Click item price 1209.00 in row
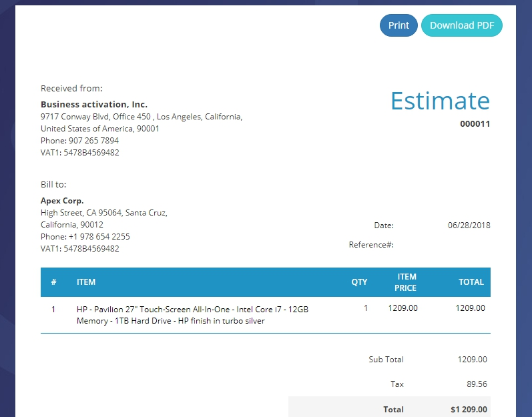This screenshot has height=417, width=532. 403,308
